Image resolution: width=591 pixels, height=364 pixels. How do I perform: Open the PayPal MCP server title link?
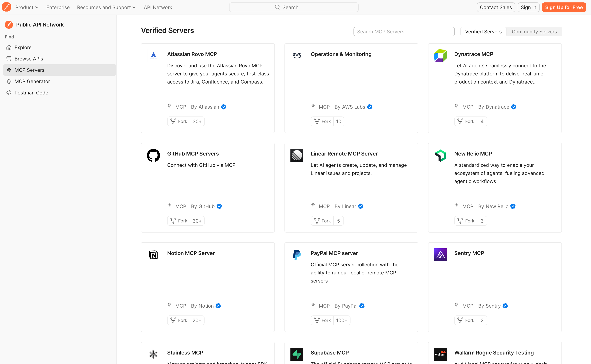(334, 253)
